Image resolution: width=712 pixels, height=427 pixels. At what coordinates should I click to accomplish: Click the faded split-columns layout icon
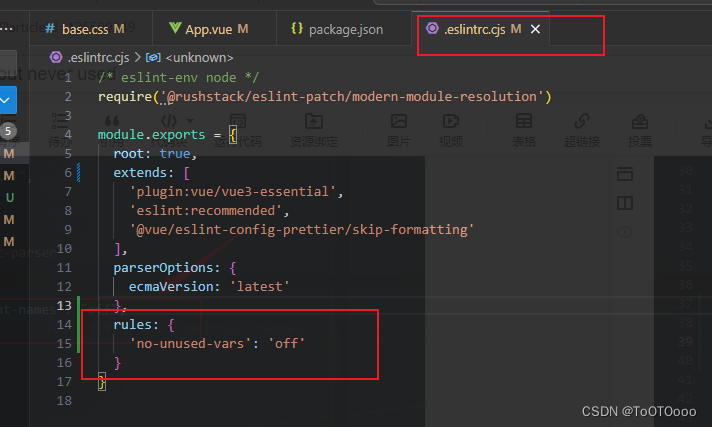click(625, 203)
